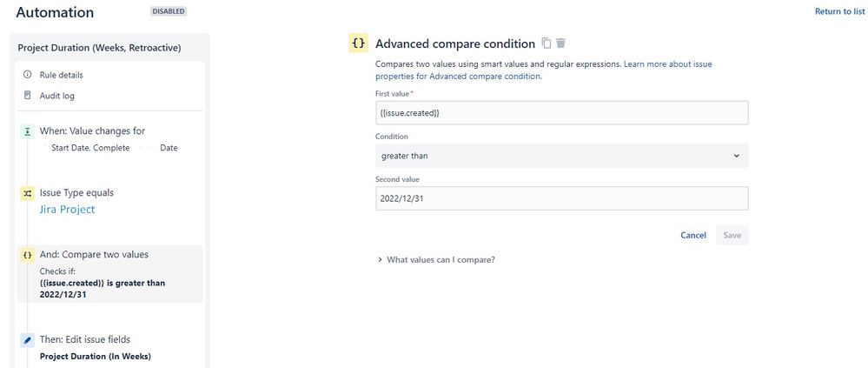Open 'Learn more about issue properties' link

pos(543,70)
